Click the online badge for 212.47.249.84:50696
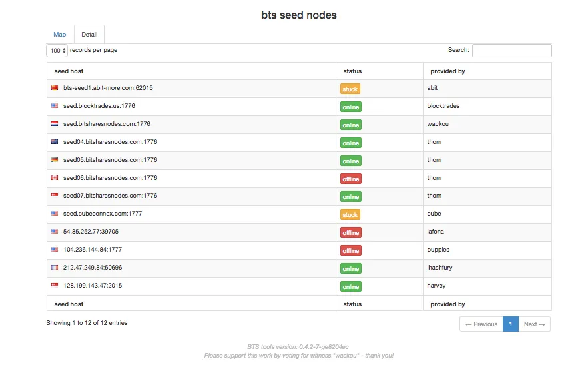The width and height of the screenshot is (588, 377). 351,269
